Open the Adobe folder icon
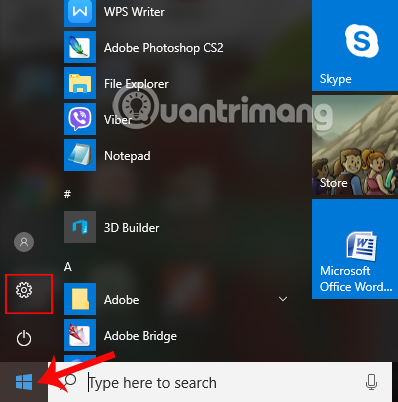The height and width of the screenshot is (402, 398). click(80, 299)
